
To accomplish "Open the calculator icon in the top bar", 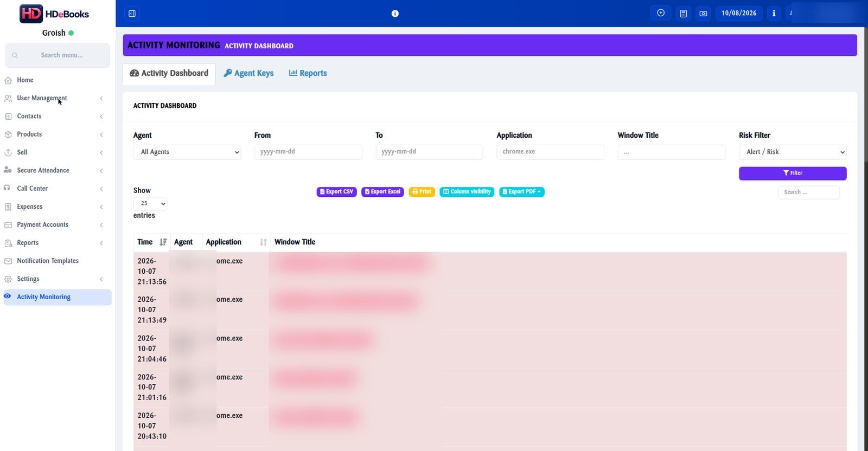I will (x=684, y=14).
